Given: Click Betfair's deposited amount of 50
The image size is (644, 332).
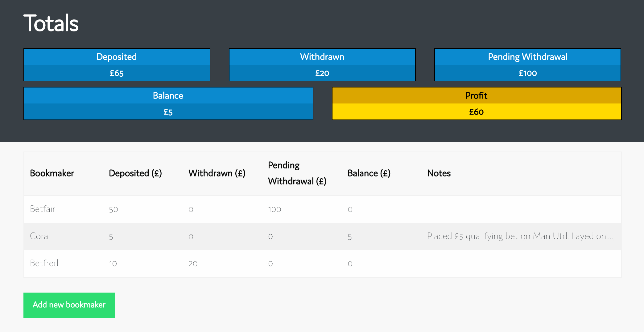Looking at the screenshot, I should pyautogui.click(x=114, y=209).
